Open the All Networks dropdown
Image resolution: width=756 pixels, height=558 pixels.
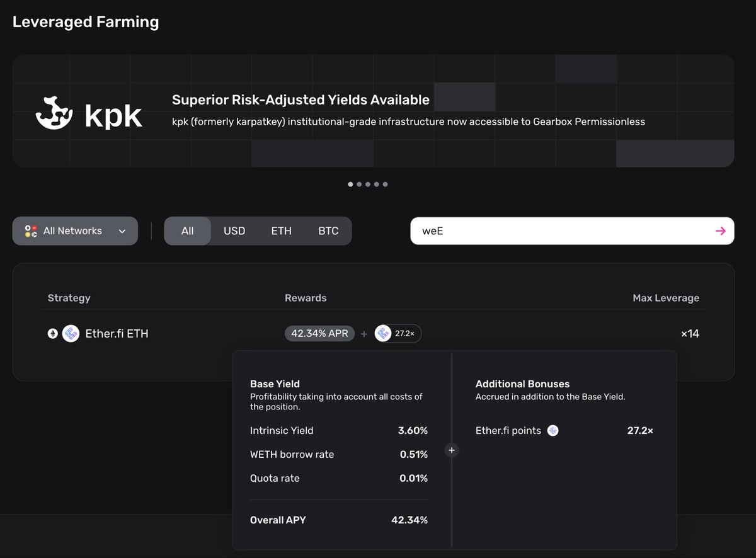point(75,231)
